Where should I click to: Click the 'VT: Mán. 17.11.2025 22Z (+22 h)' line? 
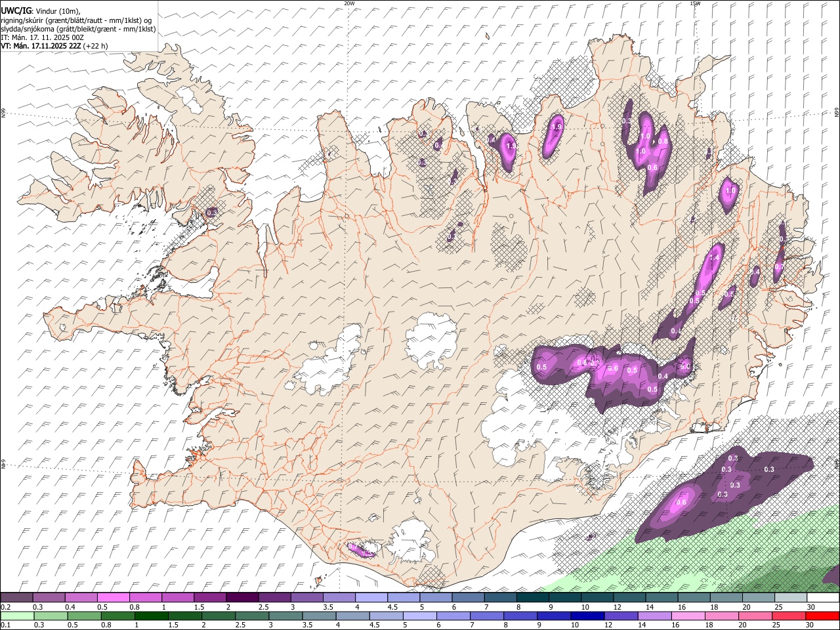point(54,46)
